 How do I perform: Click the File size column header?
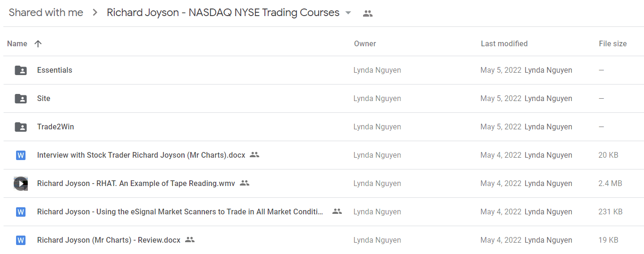tap(613, 43)
